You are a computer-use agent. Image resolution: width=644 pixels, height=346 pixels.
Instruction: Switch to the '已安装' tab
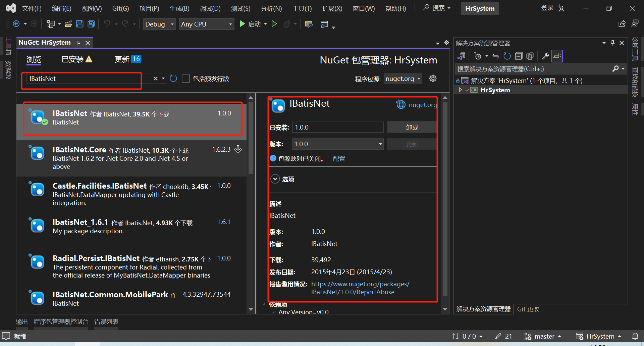(x=72, y=59)
